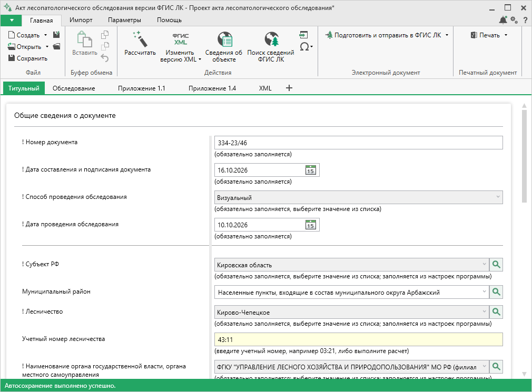Viewport: 532px width, 392px height.
Task: Select the Титульный document tab
Action: coord(24,88)
